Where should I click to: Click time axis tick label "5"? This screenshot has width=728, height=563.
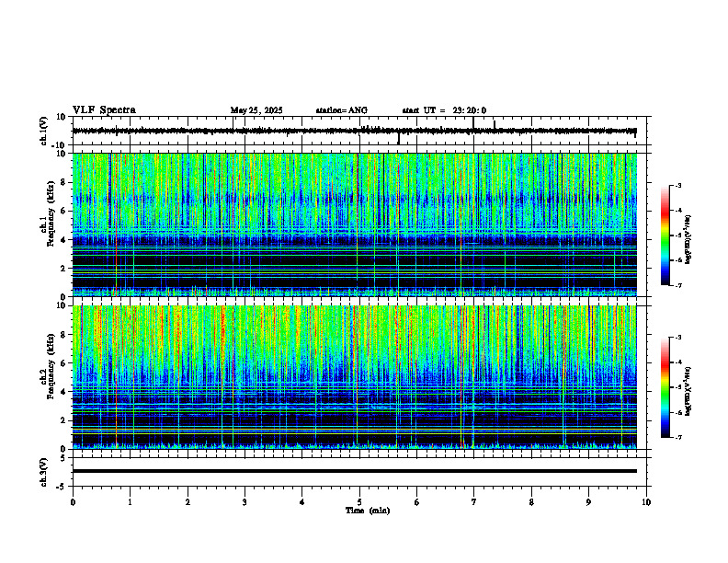pos(359,502)
